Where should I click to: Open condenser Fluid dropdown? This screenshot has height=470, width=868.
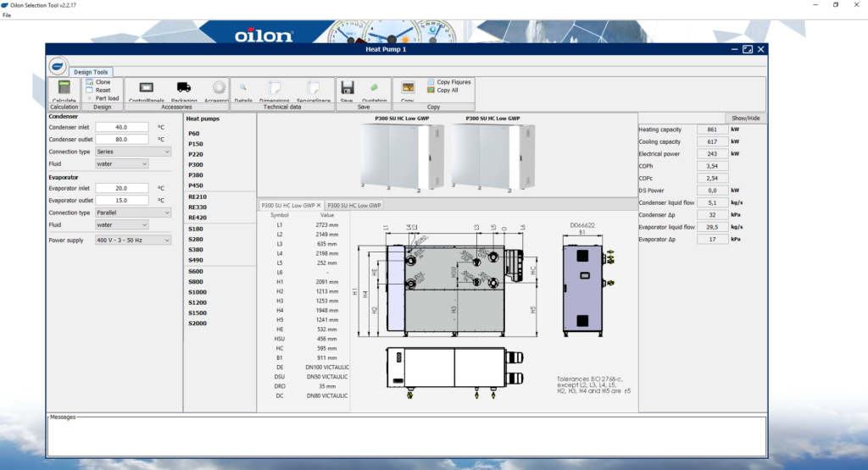(122, 163)
